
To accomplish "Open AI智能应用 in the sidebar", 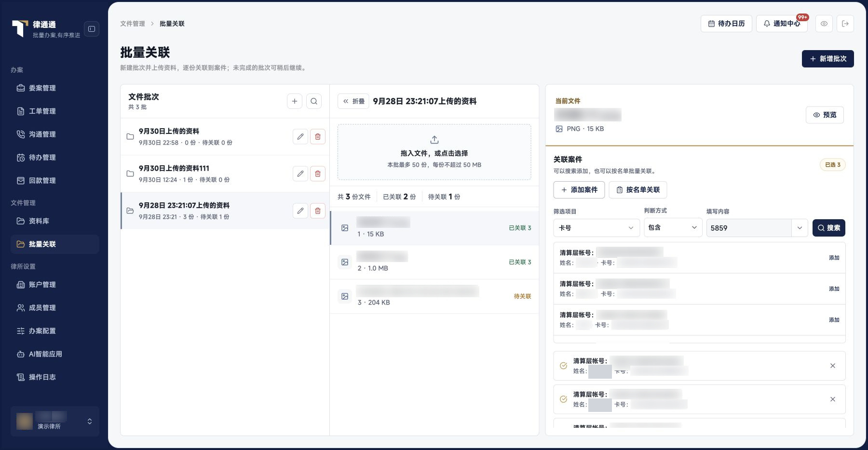I will click(55, 354).
